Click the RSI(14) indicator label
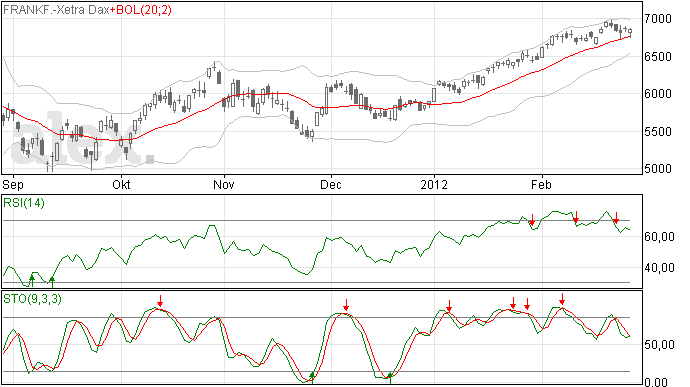The width and height of the screenshot is (690, 387). point(24,203)
